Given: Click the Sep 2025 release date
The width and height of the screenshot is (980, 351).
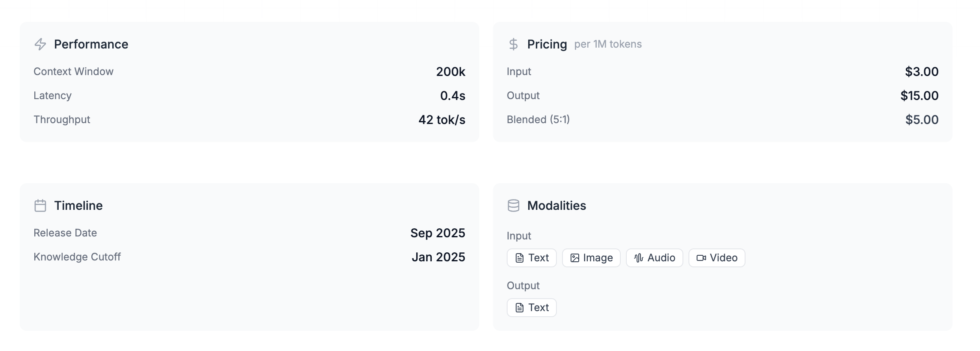Looking at the screenshot, I should pyautogui.click(x=438, y=233).
